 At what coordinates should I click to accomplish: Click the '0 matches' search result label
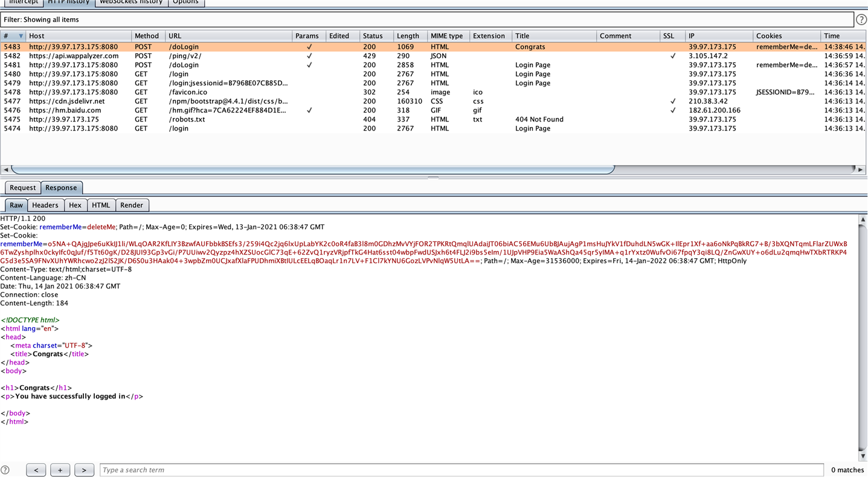847,470
